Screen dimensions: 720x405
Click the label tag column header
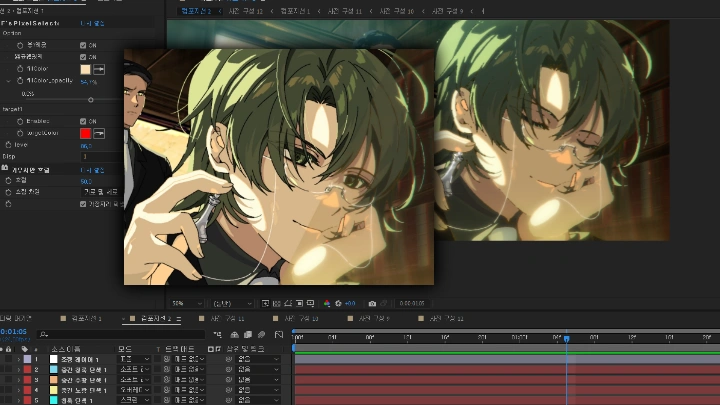pos(24,349)
